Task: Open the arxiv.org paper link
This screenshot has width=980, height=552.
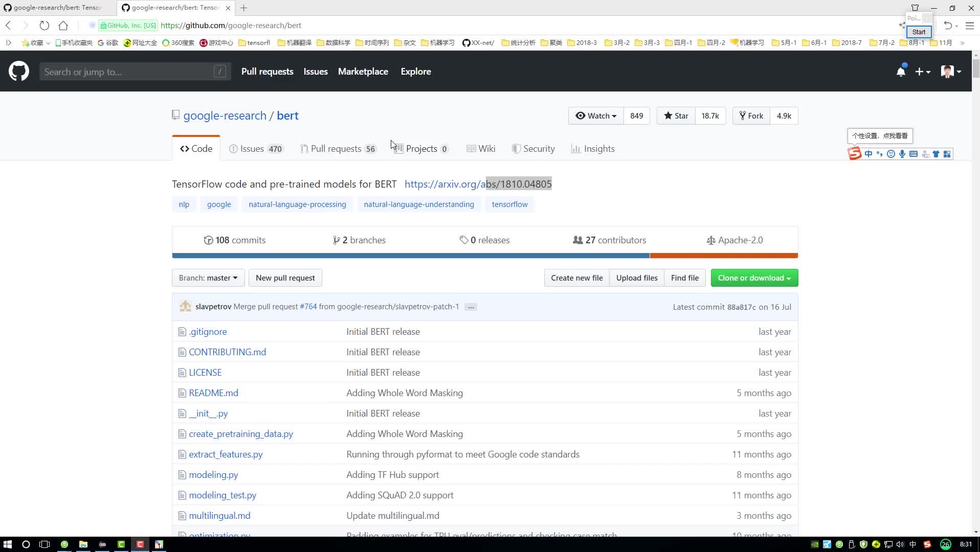Action: tap(478, 184)
